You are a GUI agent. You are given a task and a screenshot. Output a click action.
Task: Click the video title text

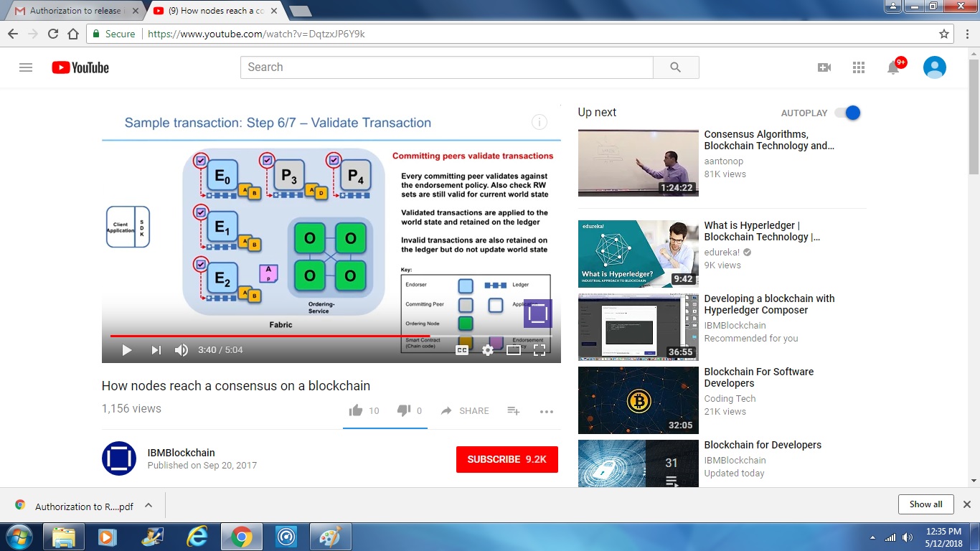236,386
